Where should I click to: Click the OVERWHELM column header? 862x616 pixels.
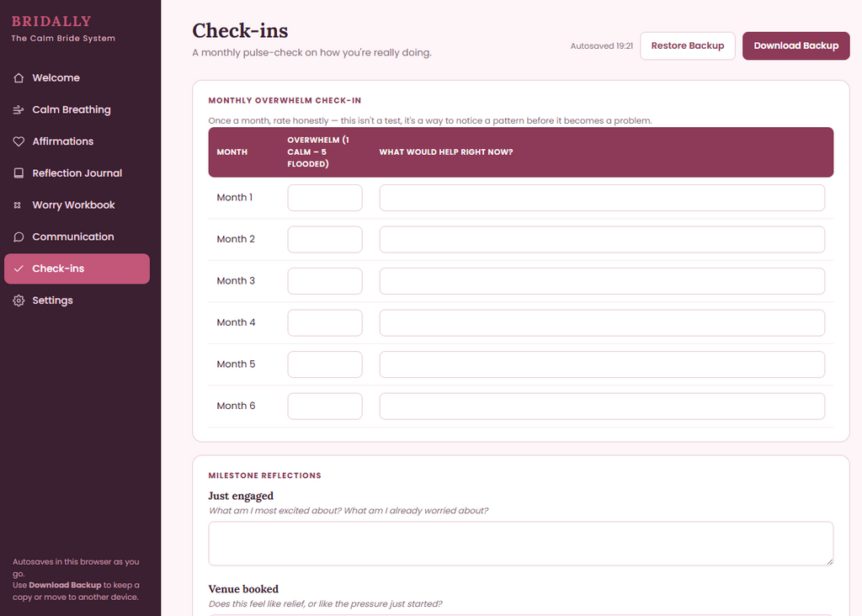pos(317,152)
